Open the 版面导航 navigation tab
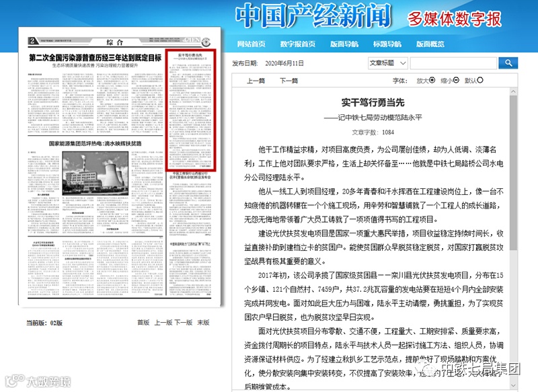Viewport: 538px width, 392px height. (x=344, y=44)
